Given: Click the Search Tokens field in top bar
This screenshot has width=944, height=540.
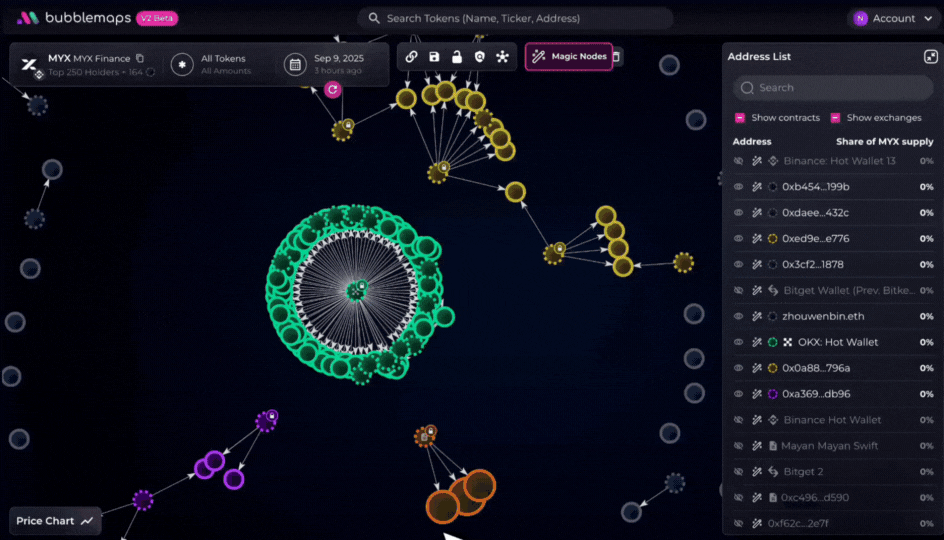Looking at the screenshot, I should [x=515, y=18].
